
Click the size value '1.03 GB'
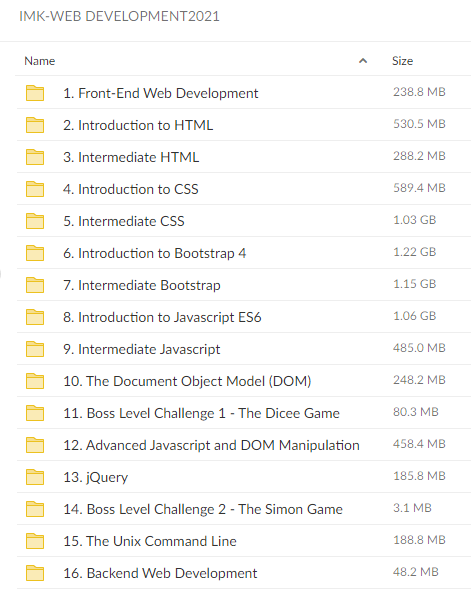pyautogui.click(x=415, y=220)
